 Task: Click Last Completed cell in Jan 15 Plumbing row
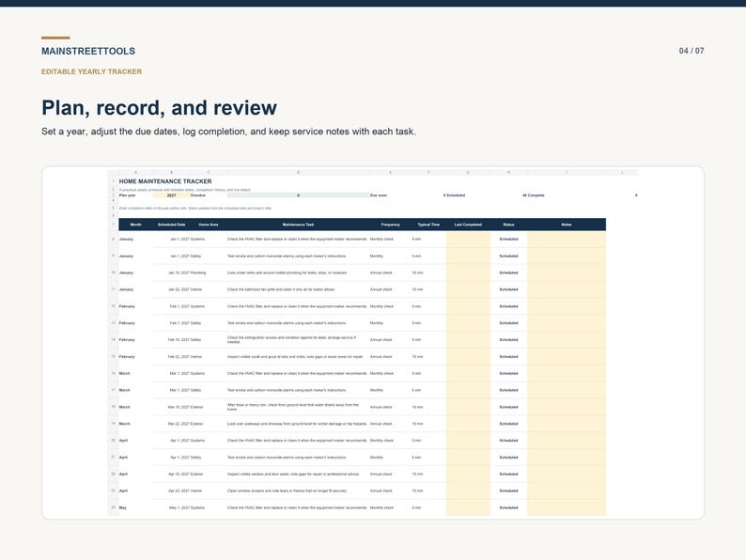[x=468, y=273]
